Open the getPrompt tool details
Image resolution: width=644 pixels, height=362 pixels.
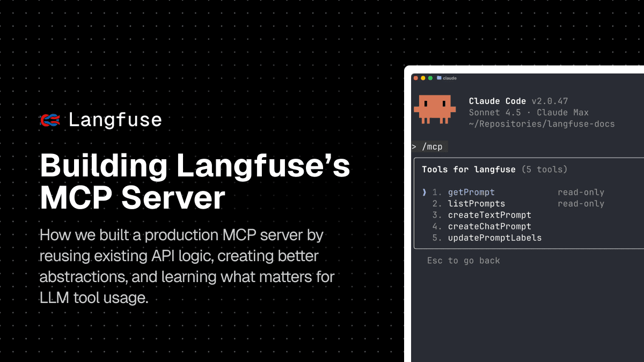point(471,192)
